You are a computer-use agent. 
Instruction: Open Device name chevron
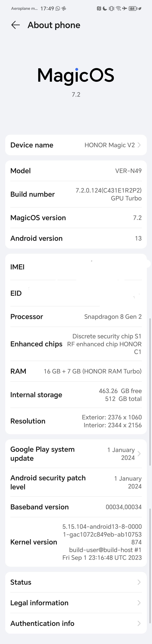click(x=139, y=145)
